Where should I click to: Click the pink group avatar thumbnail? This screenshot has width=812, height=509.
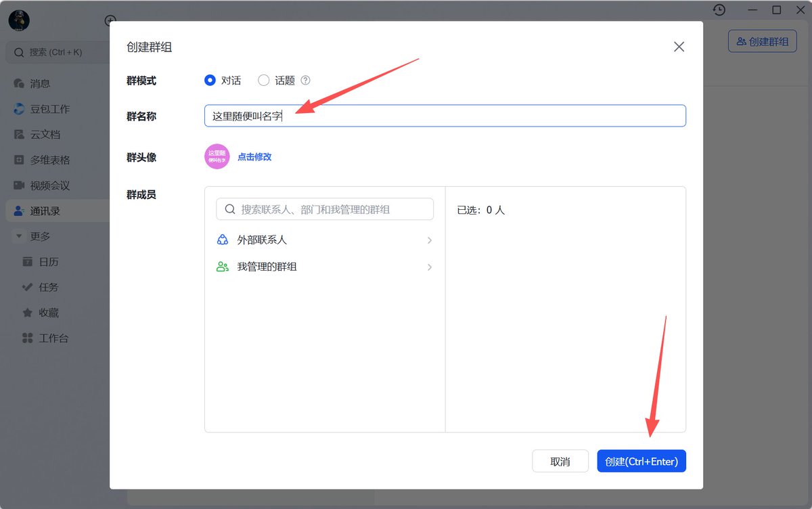tap(217, 156)
